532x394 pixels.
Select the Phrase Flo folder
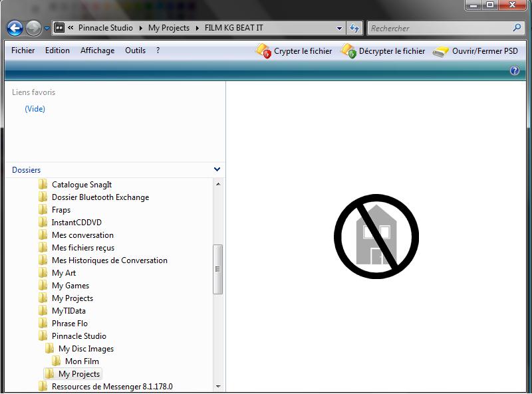(70, 324)
